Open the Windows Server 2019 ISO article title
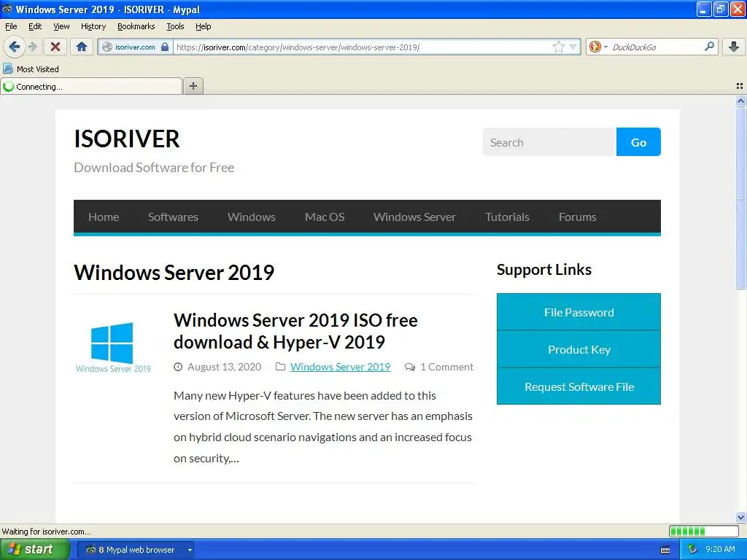747x560 pixels. [295, 331]
